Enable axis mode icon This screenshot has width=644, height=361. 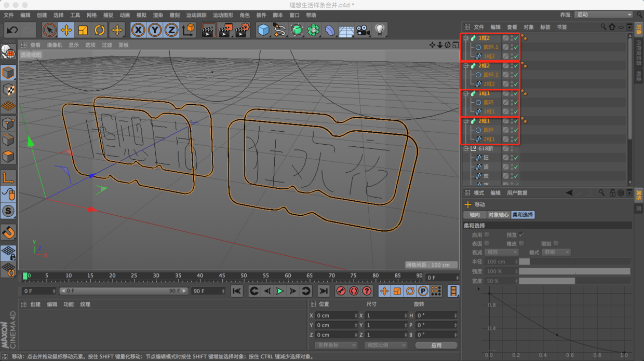8,178
